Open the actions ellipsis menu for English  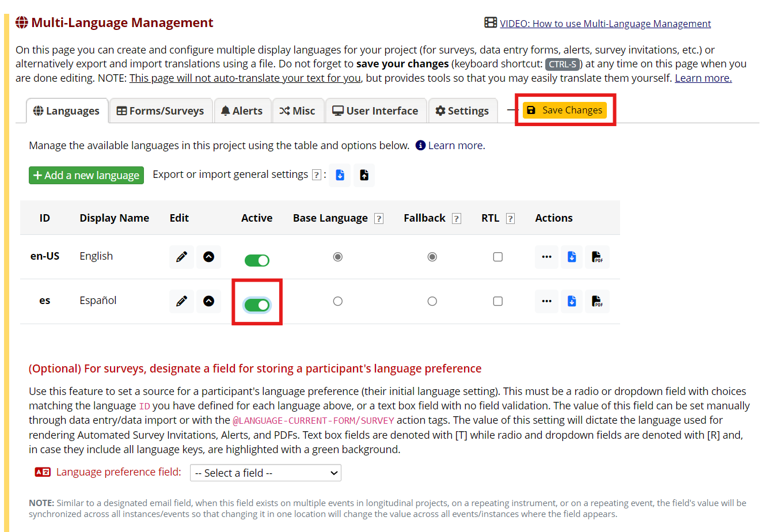click(546, 257)
